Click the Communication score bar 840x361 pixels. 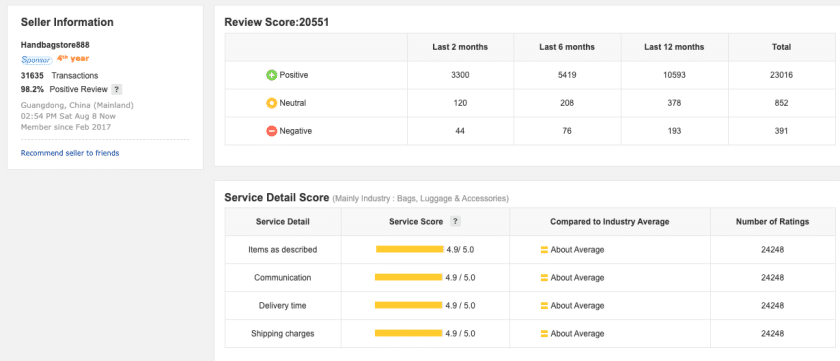coord(409,277)
